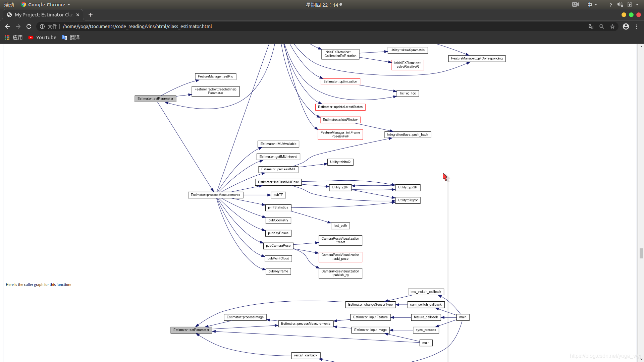Open the Apps shortcut in bookmarks bar

[x=14, y=38]
